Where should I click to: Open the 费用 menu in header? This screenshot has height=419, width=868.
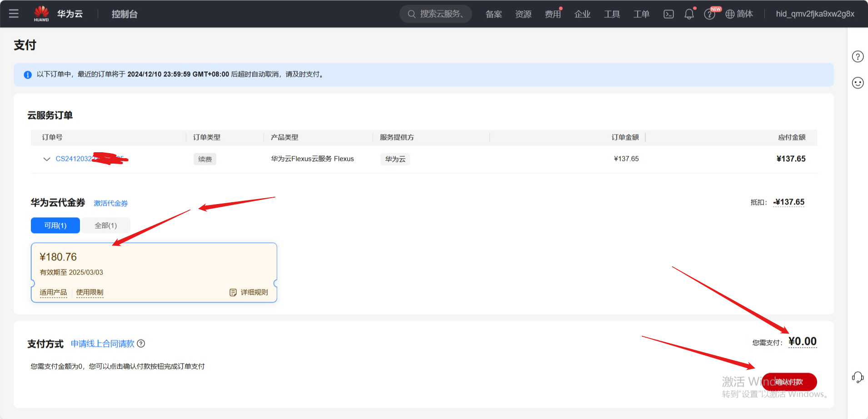coord(553,14)
